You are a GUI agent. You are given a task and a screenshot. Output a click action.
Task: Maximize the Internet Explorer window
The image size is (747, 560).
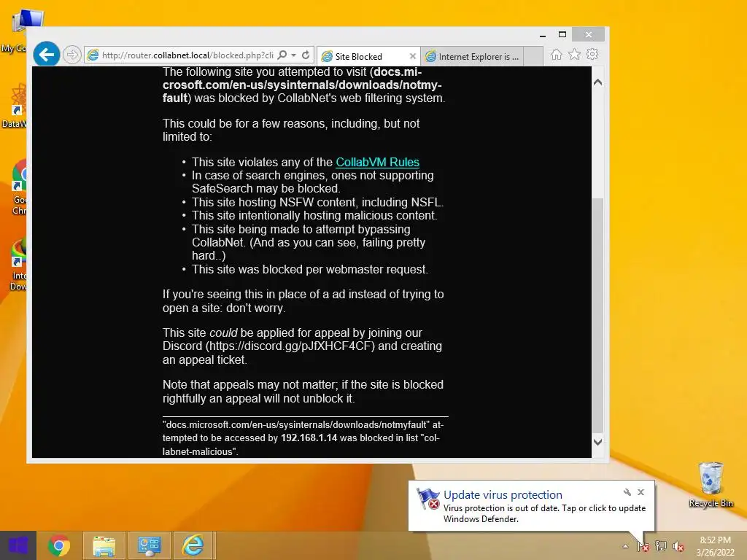point(562,35)
